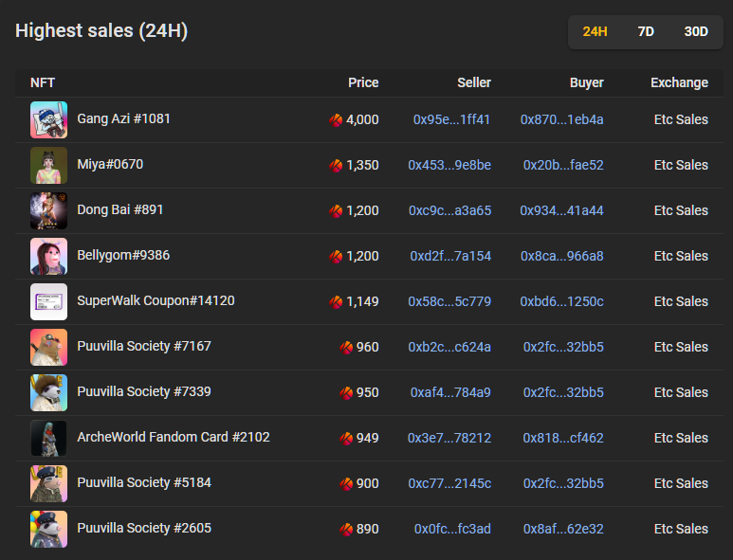The width and height of the screenshot is (733, 560).
Task: Open the ArcheWorld Fandom Card #2102 name
Action: pyautogui.click(x=174, y=437)
